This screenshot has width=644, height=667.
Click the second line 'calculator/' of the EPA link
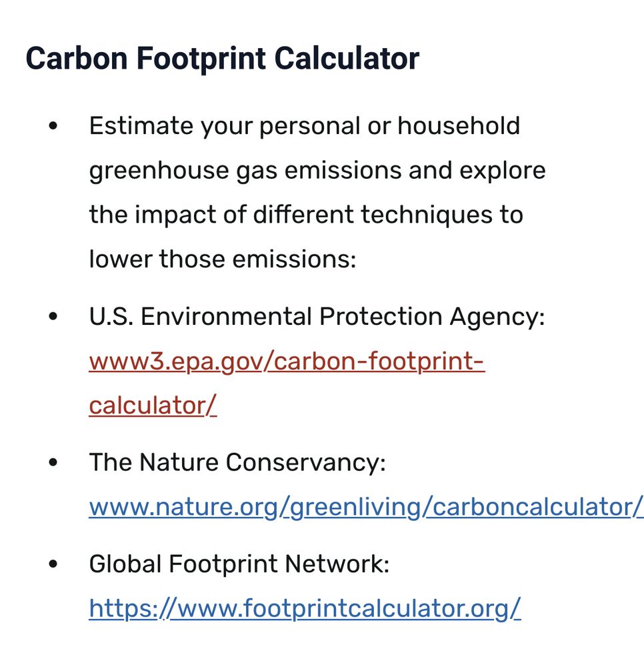point(153,406)
